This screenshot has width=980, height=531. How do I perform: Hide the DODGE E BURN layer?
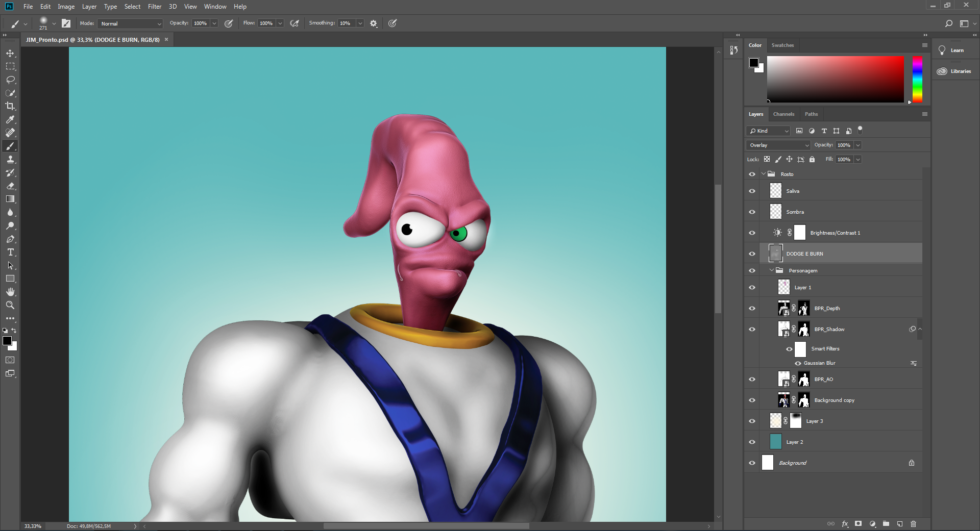(752, 254)
